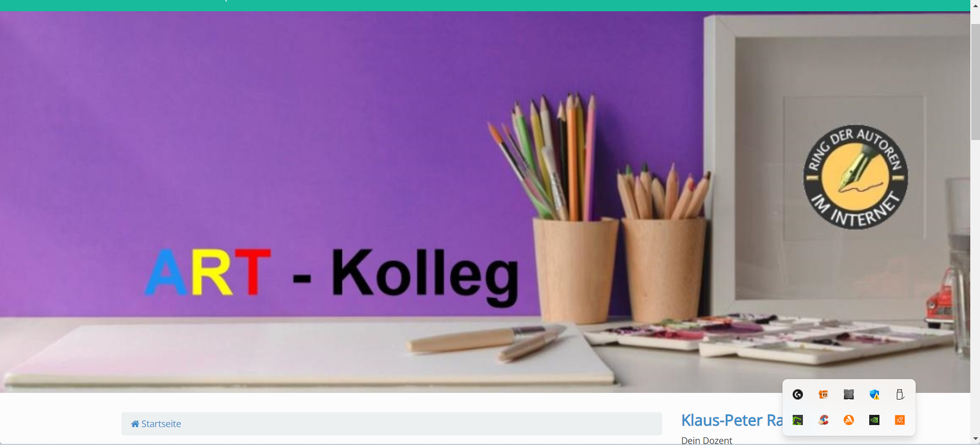Click the Ring der Autoren im Internet badge
The image size is (980, 445).
[x=855, y=177]
